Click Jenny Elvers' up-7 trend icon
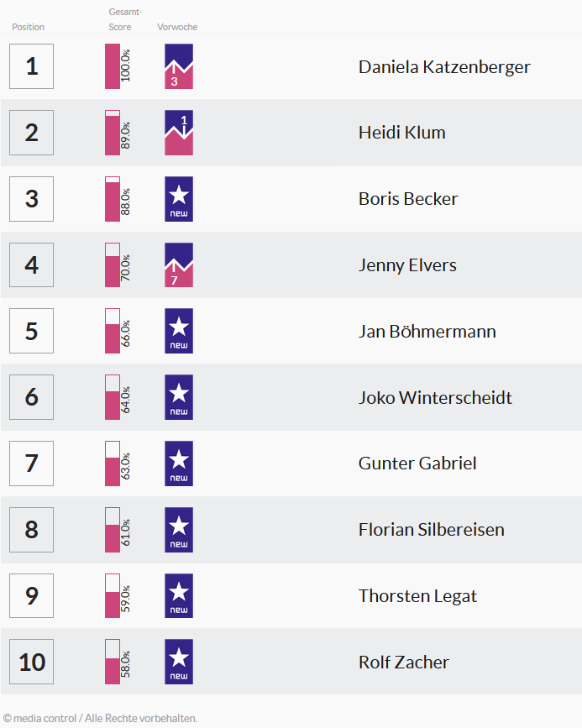Screen dimensions: 582x728 (x=179, y=265)
